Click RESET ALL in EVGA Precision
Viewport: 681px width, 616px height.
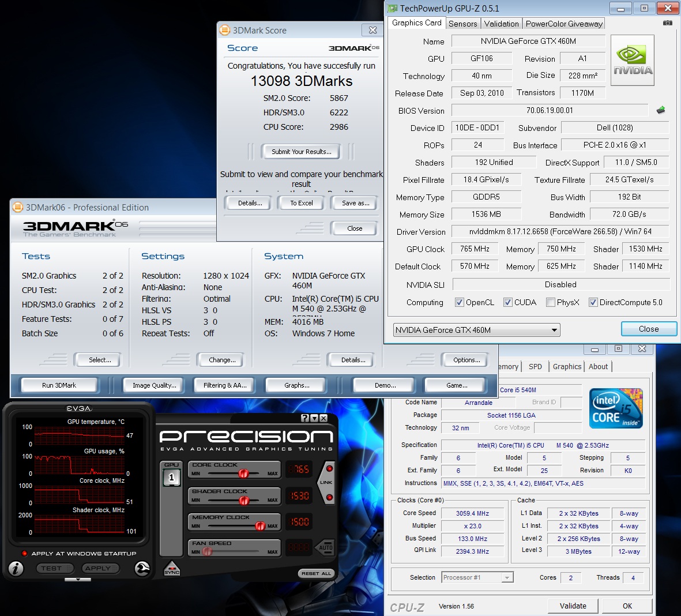(316, 573)
